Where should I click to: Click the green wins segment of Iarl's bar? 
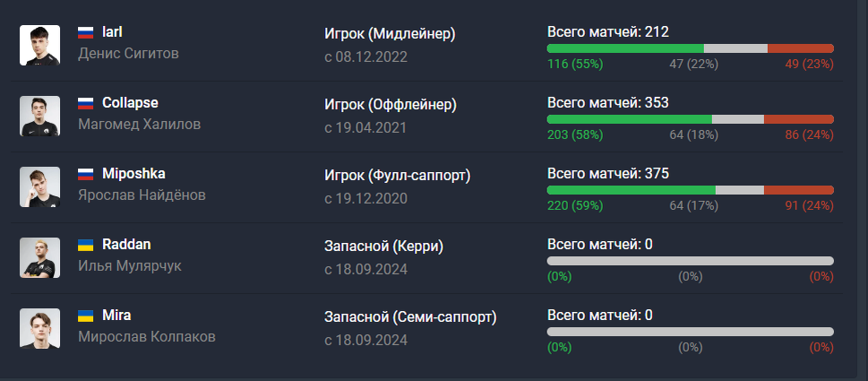coord(625,48)
